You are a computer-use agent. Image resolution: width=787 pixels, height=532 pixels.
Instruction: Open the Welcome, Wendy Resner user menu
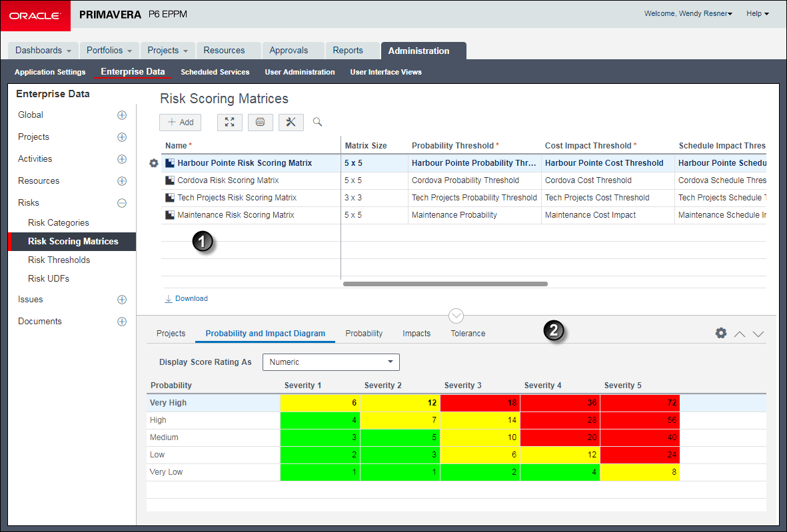688,13
